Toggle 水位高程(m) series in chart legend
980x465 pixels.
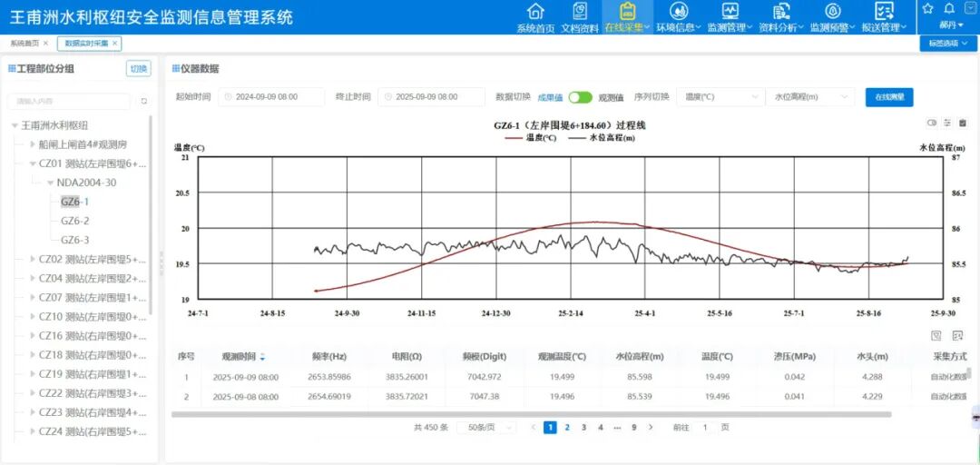602,138
